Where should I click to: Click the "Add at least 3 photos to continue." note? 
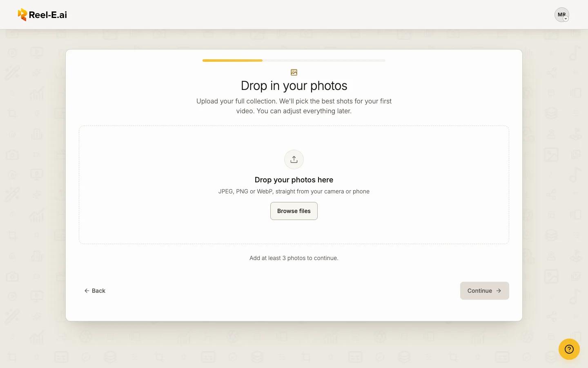pos(294,258)
